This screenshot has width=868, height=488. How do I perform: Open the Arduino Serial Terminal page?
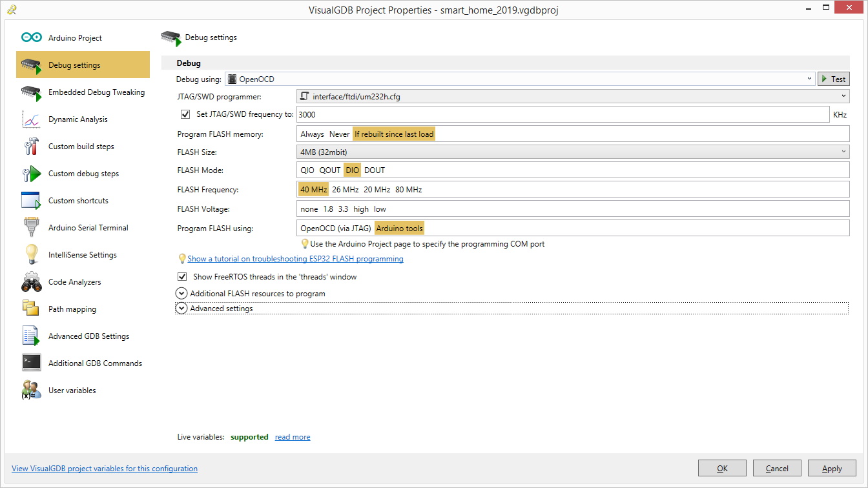click(x=83, y=228)
